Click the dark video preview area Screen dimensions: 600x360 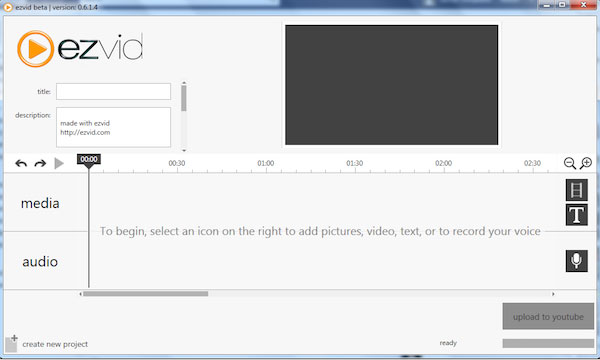coord(391,85)
